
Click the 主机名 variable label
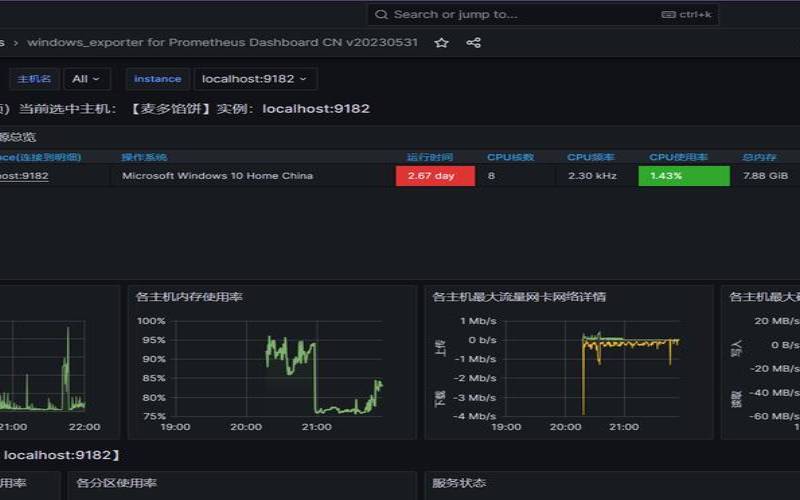tap(34, 79)
